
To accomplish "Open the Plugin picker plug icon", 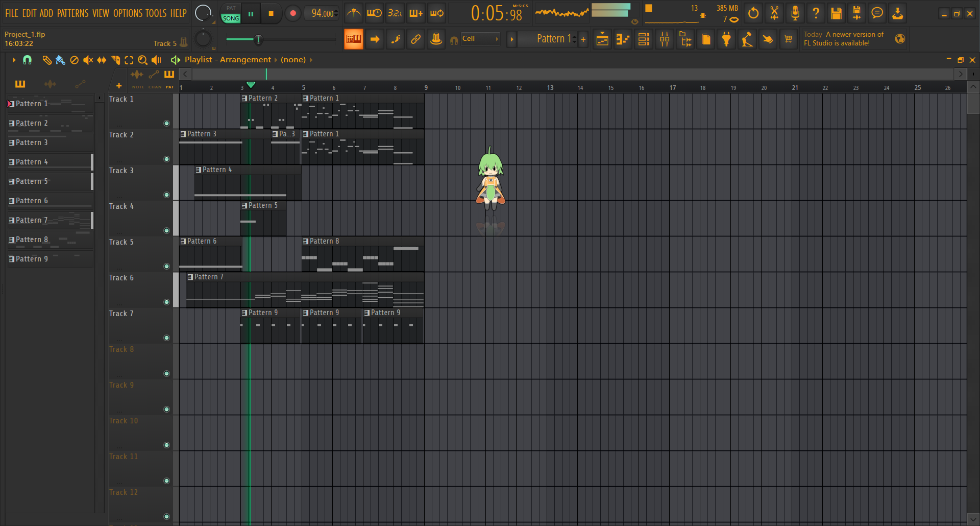I will 726,39.
